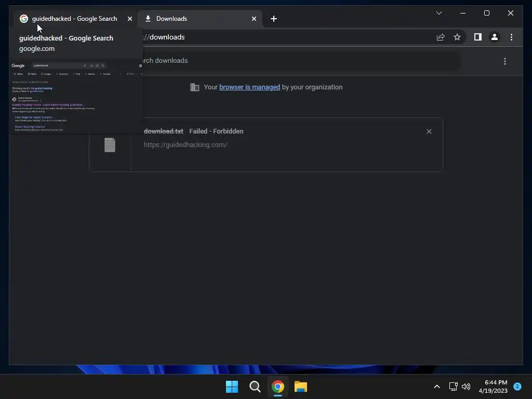Open Chrome three-dot menu
The image size is (532, 399).
[511, 37]
